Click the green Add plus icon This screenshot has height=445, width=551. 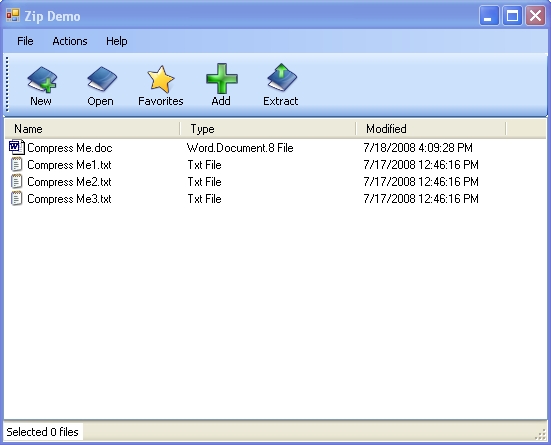tap(222, 78)
